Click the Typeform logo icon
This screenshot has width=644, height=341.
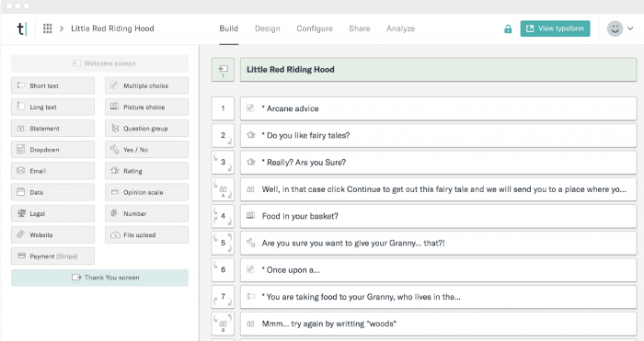click(22, 28)
